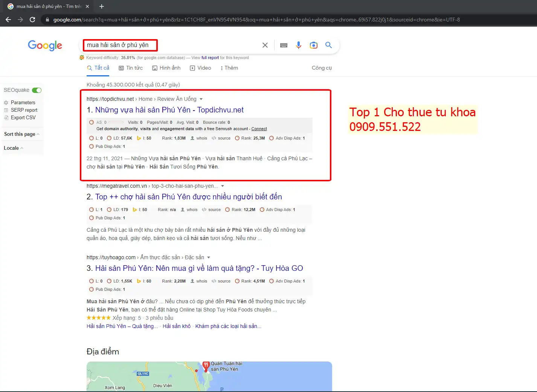Click 'Rank: 25,3M' on the topdichvu.net result

tap(250, 138)
